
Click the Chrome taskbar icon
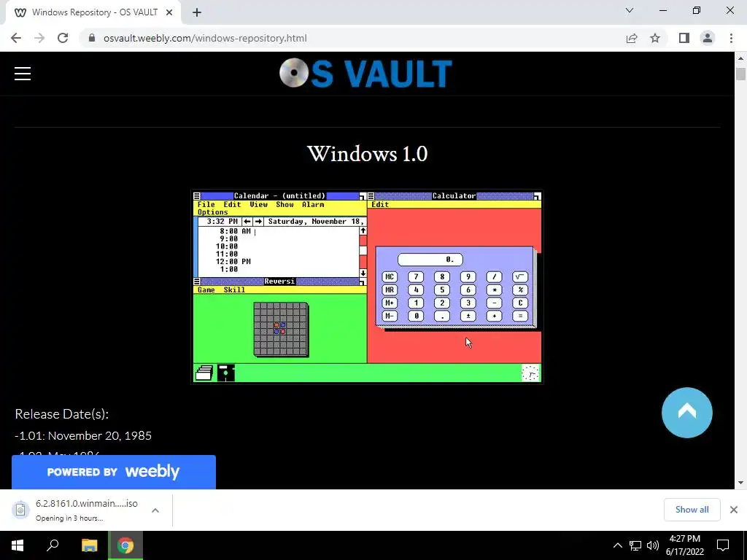pyautogui.click(x=125, y=545)
